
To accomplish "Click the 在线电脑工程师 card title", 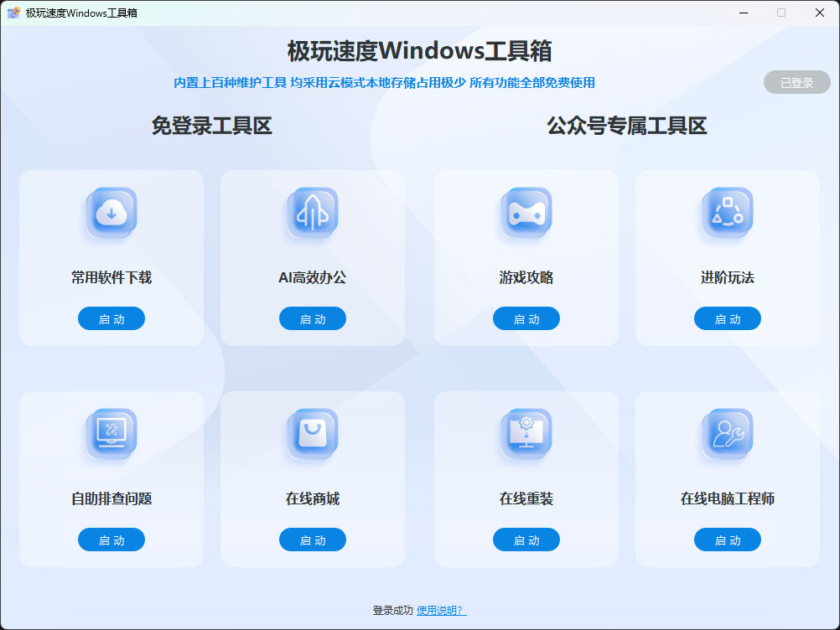I will click(728, 498).
